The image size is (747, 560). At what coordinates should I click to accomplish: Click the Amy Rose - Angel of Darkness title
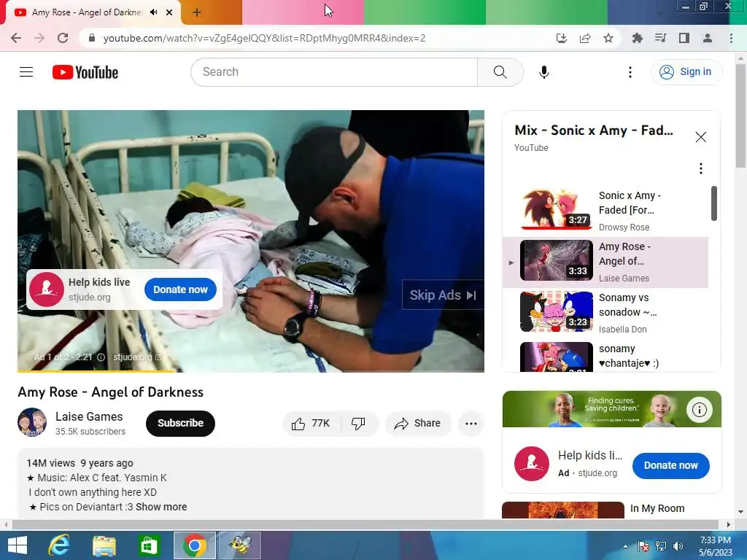tap(111, 392)
